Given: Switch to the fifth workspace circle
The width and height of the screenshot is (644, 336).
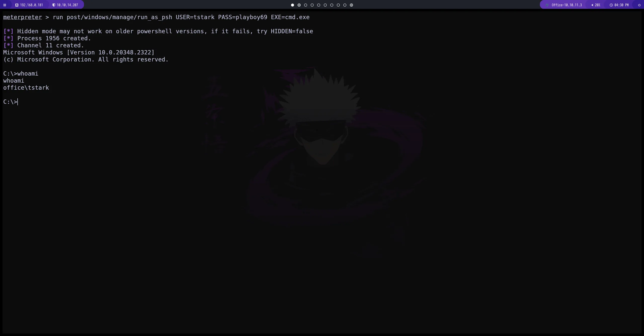Looking at the screenshot, I should click(x=319, y=5).
